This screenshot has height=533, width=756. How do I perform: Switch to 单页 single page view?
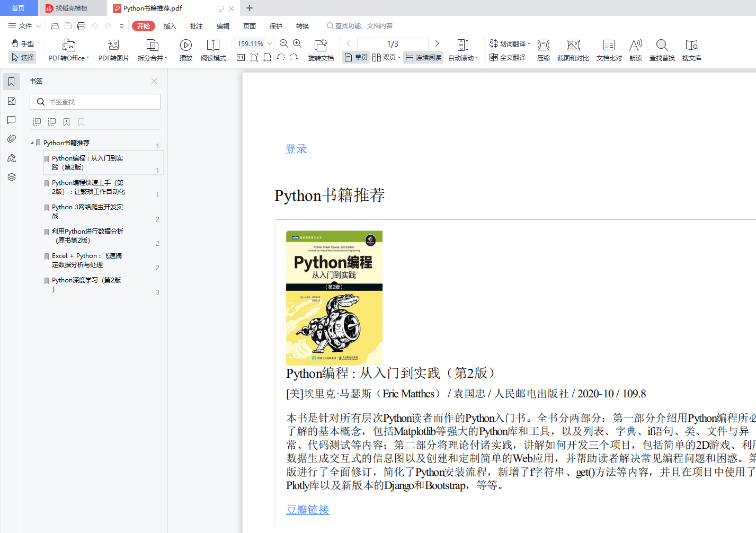click(x=356, y=57)
